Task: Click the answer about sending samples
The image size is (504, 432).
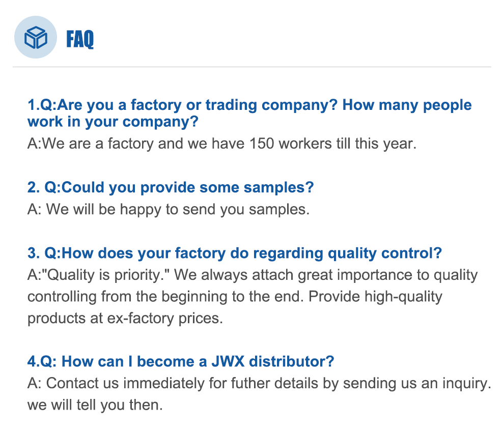Action: 168,209
